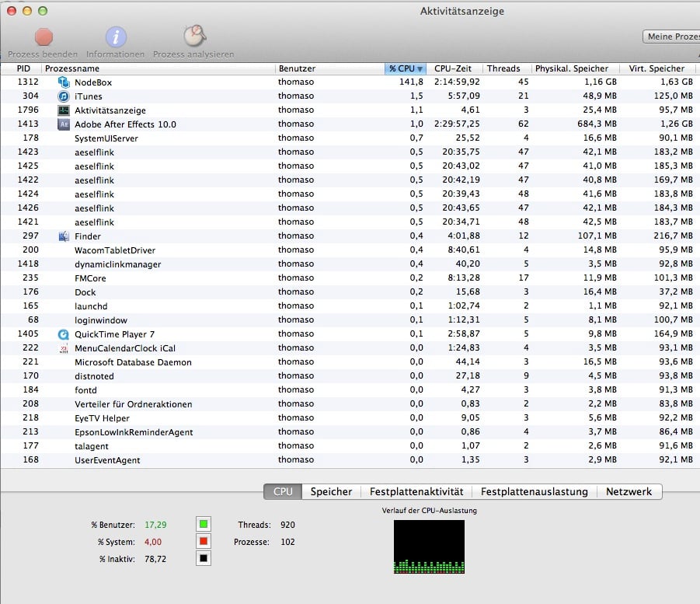Screen dimensions: 700x604
Task: Open the Informationen info icon
Action: [116, 37]
